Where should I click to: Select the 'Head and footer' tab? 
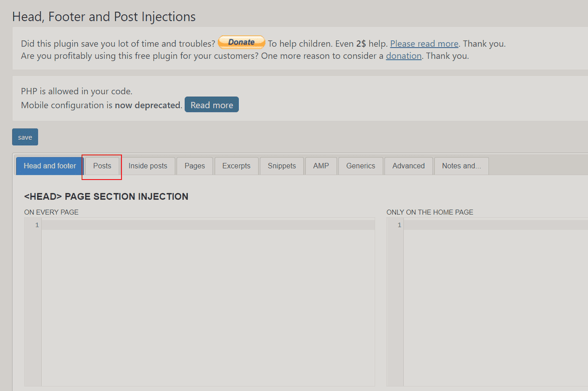pyautogui.click(x=50, y=166)
